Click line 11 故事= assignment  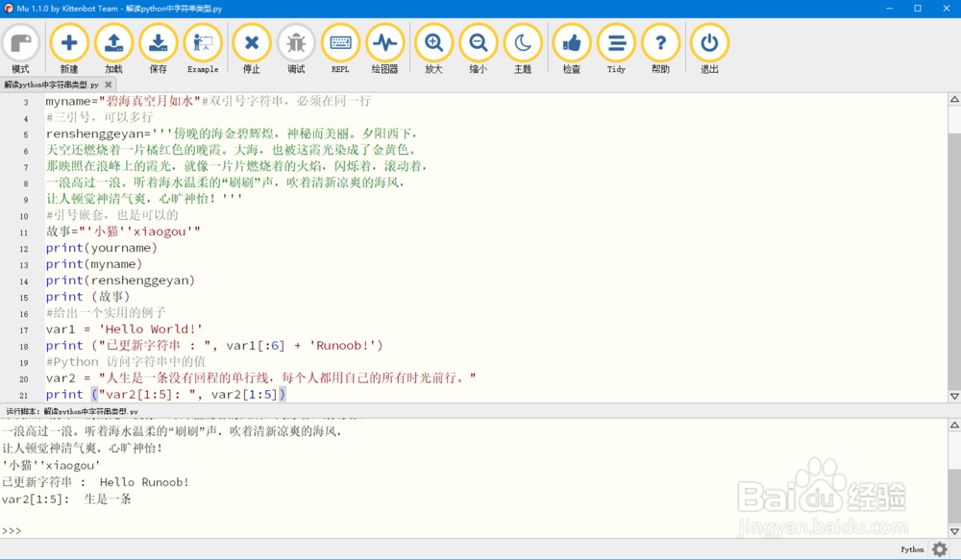click(123, 231)
